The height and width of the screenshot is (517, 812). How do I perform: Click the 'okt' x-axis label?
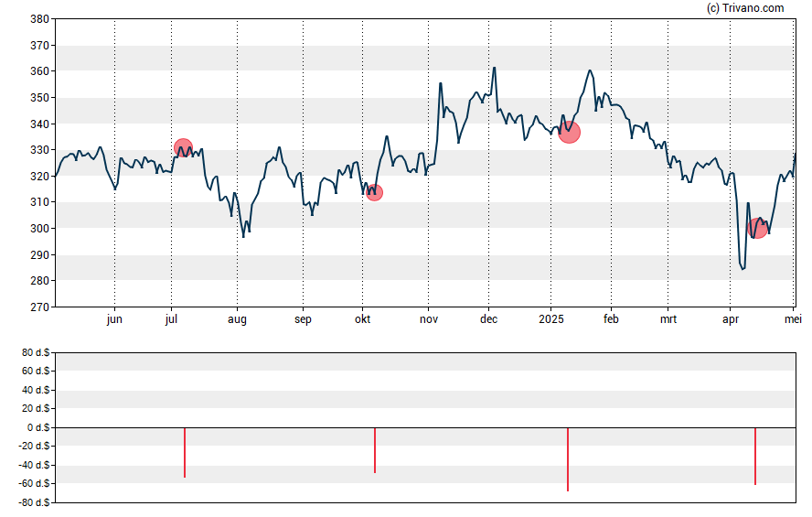click(362, 319)
